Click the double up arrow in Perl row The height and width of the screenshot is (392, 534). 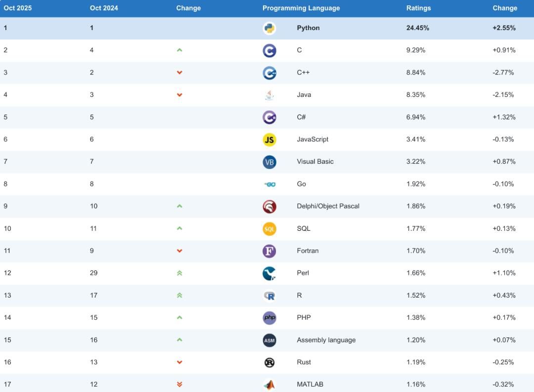pos(179,273)
